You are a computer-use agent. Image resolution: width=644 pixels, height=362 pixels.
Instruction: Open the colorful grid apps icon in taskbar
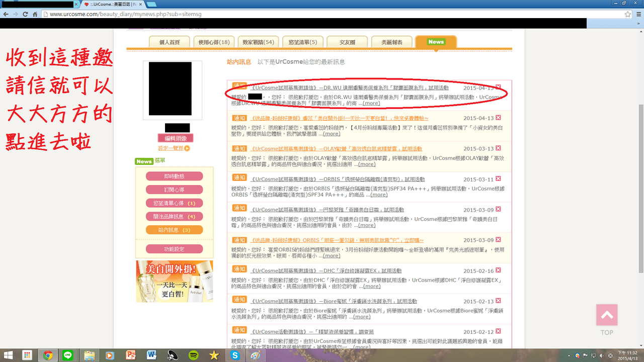(27, 355)
